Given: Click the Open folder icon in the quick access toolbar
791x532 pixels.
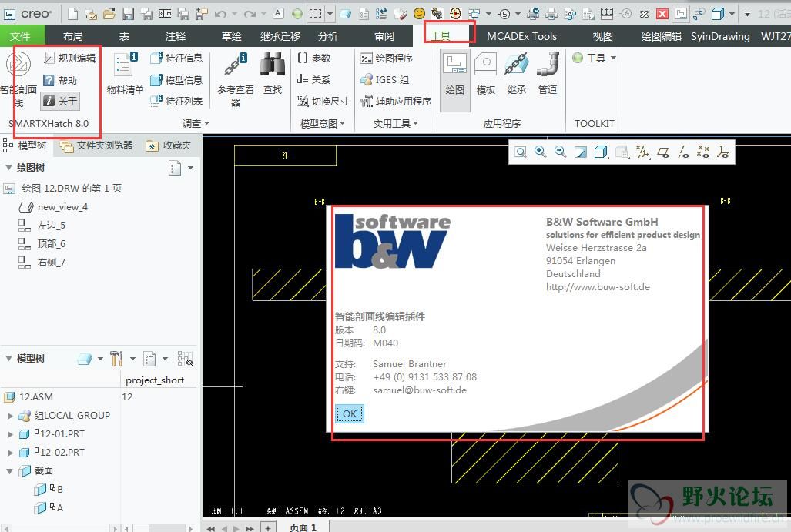Looking at the screenshot, I should (x=109, y=14).
